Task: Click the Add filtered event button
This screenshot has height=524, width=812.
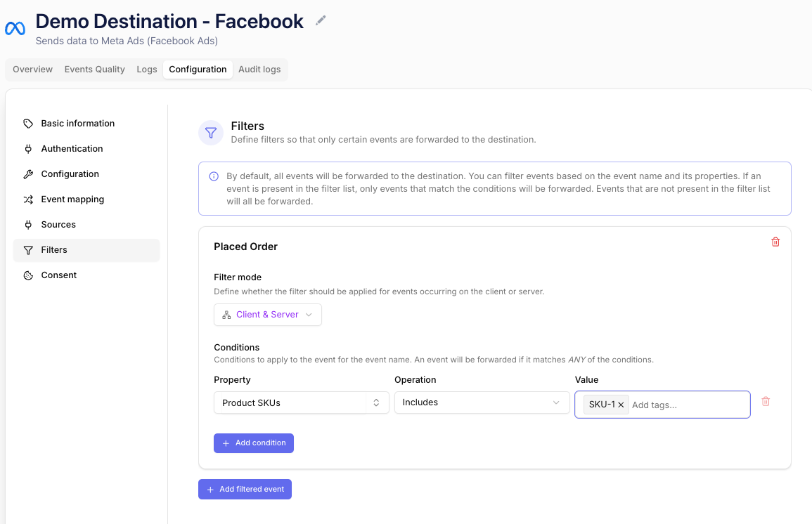Action: (245, 490)
